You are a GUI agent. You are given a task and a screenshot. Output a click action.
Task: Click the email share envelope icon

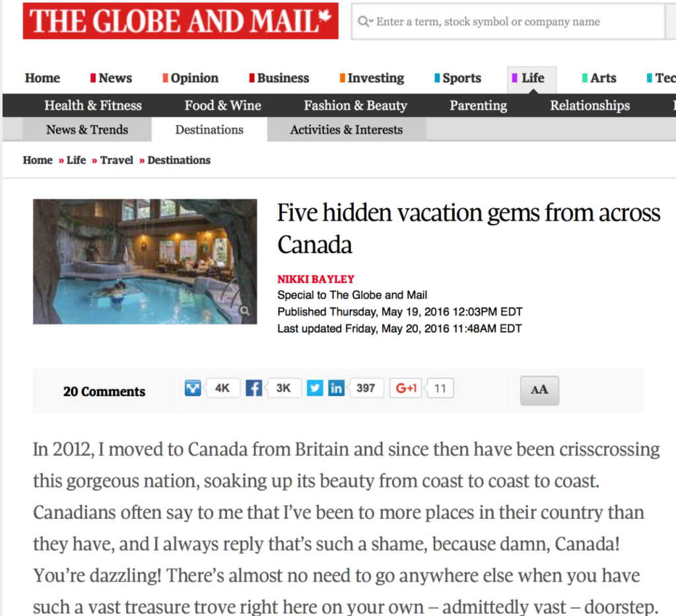(x=193, y=388)
